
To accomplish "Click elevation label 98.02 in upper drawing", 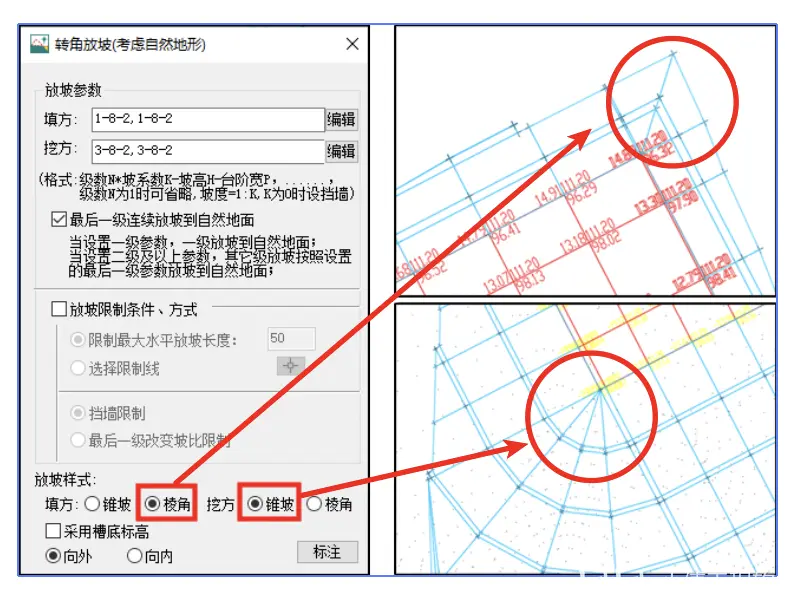I will tap(606, 240).
